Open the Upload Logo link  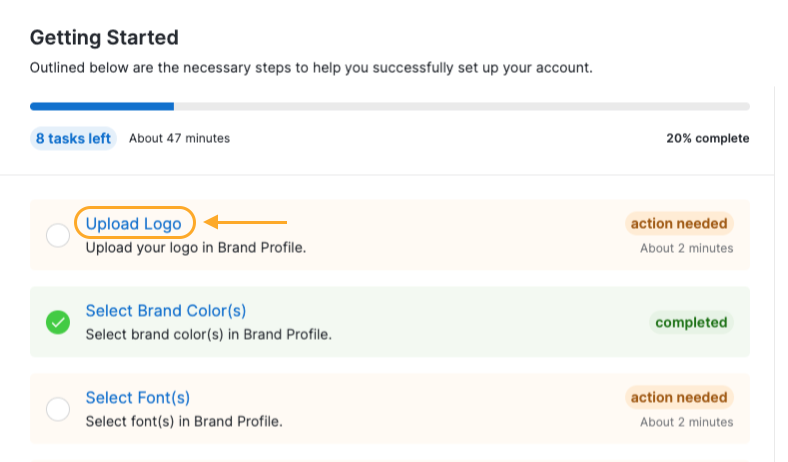(x=133, y=223)
